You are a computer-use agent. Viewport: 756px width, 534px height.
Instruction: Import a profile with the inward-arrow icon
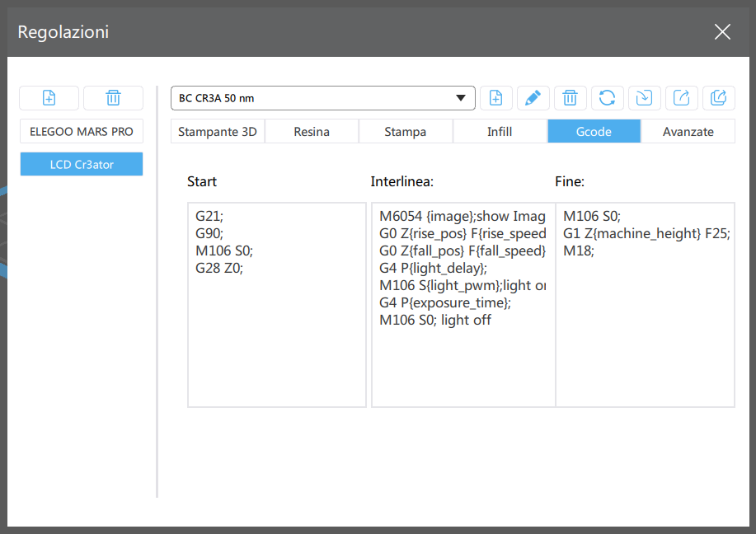645,98
